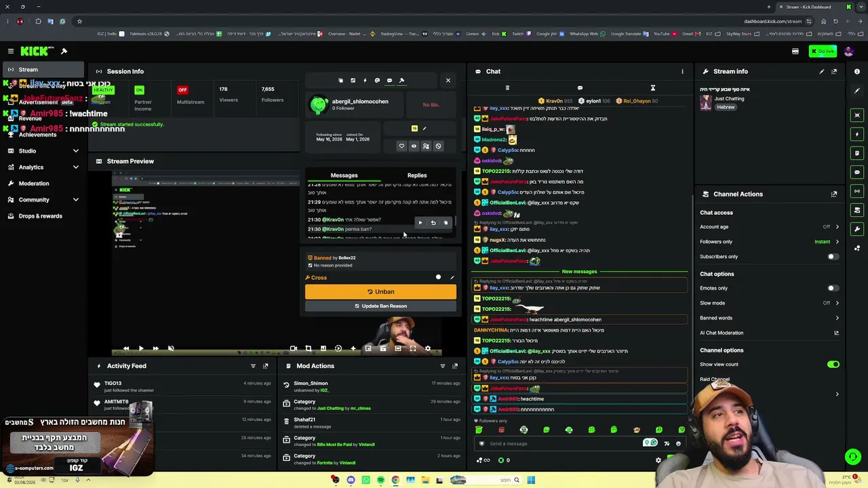
Task: Edit user badge with pencil icon
Action: click(425, 129)
